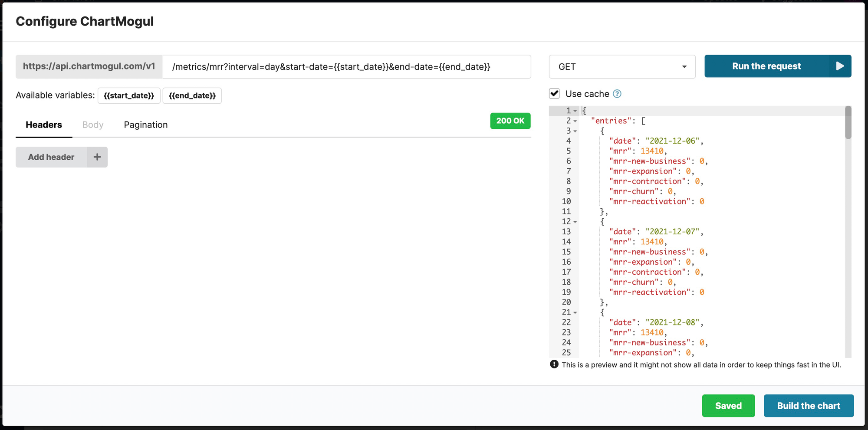
Task: Click the "mrr-contraction" key on line 17
Action: coord(648,272)
